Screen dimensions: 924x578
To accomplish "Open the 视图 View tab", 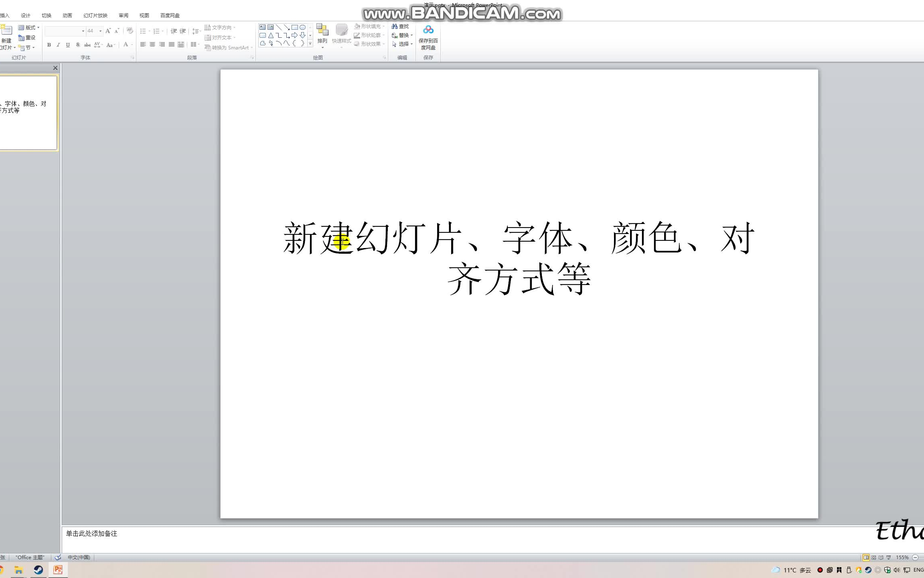I will tap(144, 16).
